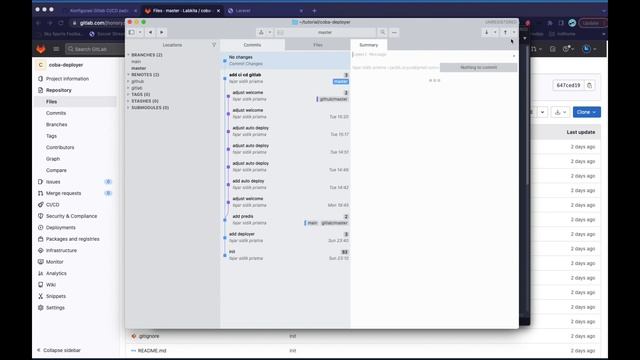Select the 'add predis' commit
Screen dimensions: 640x360
(x=285, y=220)
